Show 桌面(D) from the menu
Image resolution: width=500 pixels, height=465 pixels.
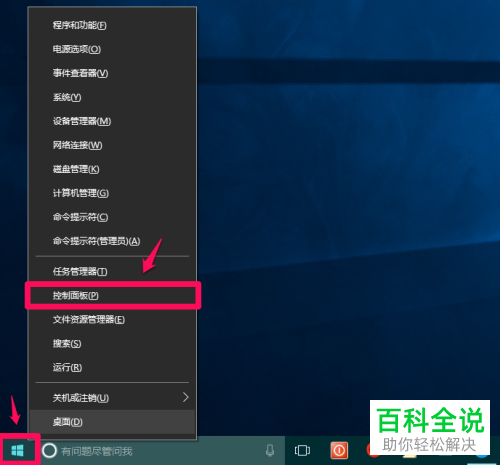113,422
